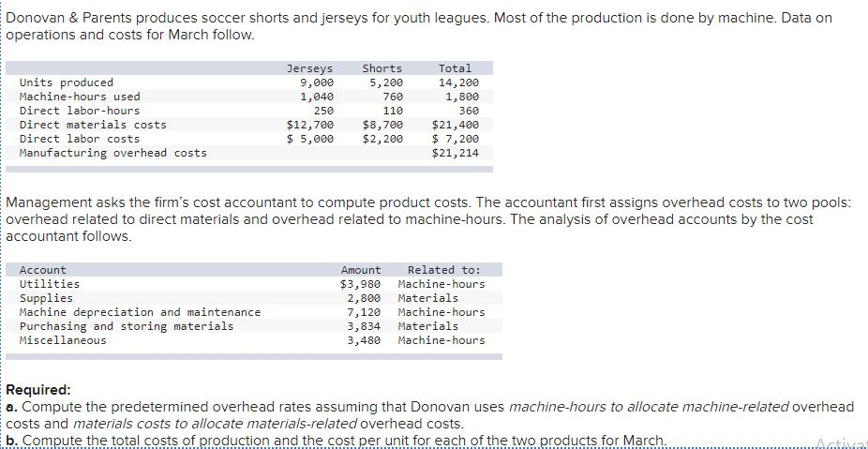Click total direct materials cost $21,400

456,125
